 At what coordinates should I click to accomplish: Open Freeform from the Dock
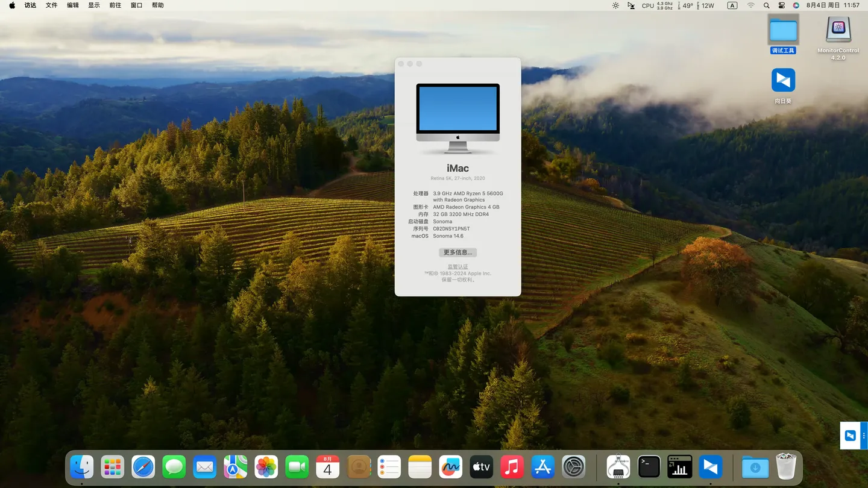point(450,467)
